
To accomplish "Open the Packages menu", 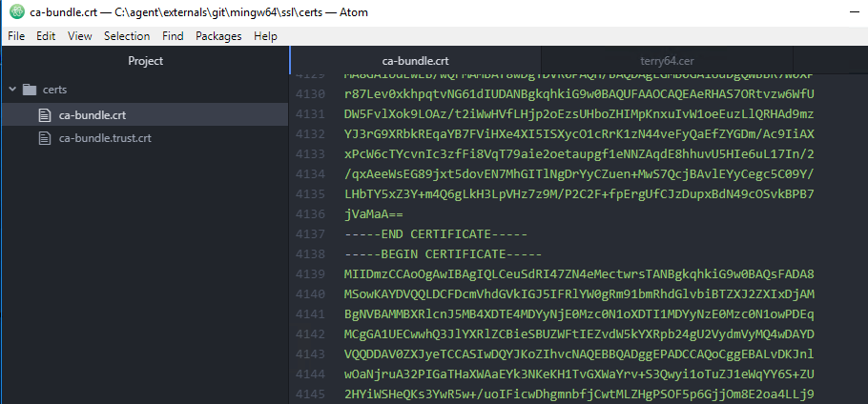I will [x=218, y=36].
